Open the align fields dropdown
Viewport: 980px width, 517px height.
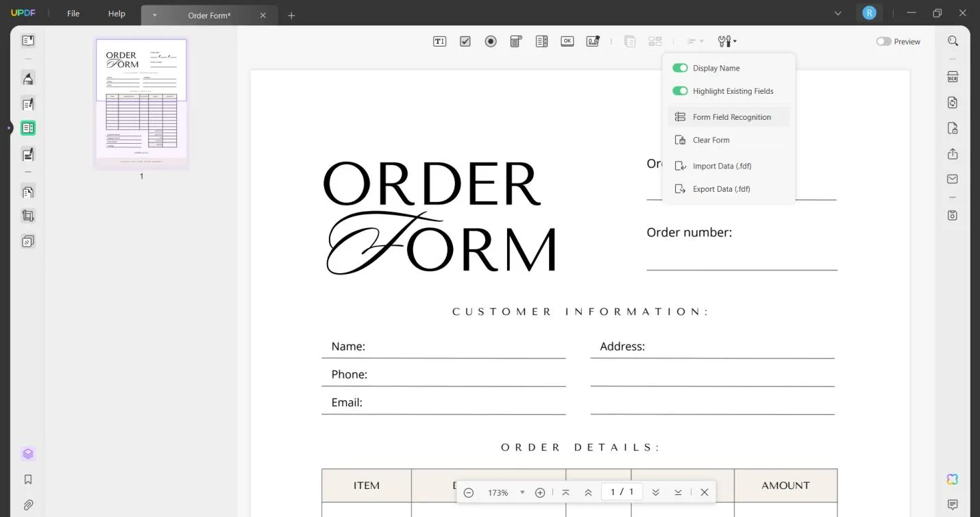pos(695,42)
